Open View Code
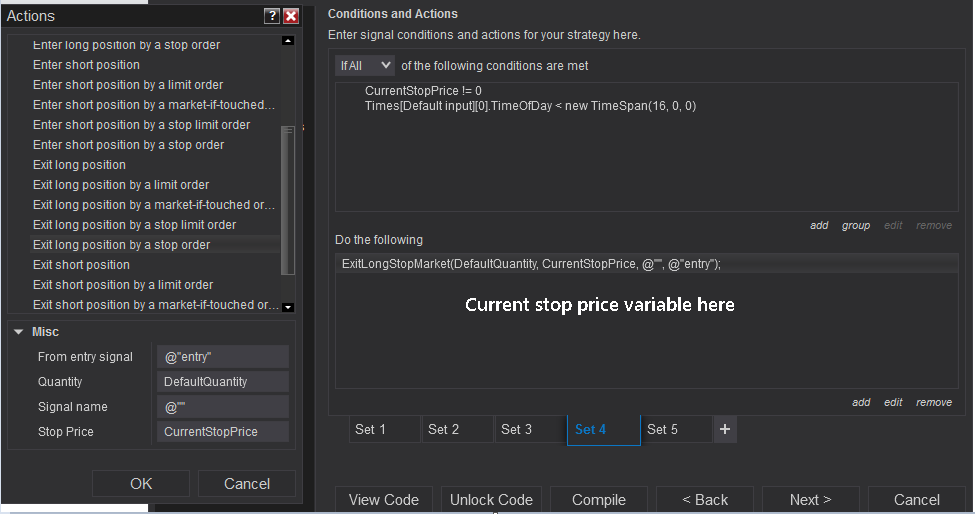975x514 pixels. (x=385, y=499)
